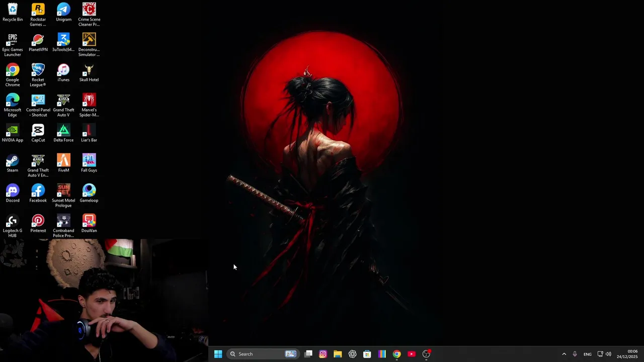Open the network tray icon
This screenshot has width=644, height=362.
(x=600, y=354)
